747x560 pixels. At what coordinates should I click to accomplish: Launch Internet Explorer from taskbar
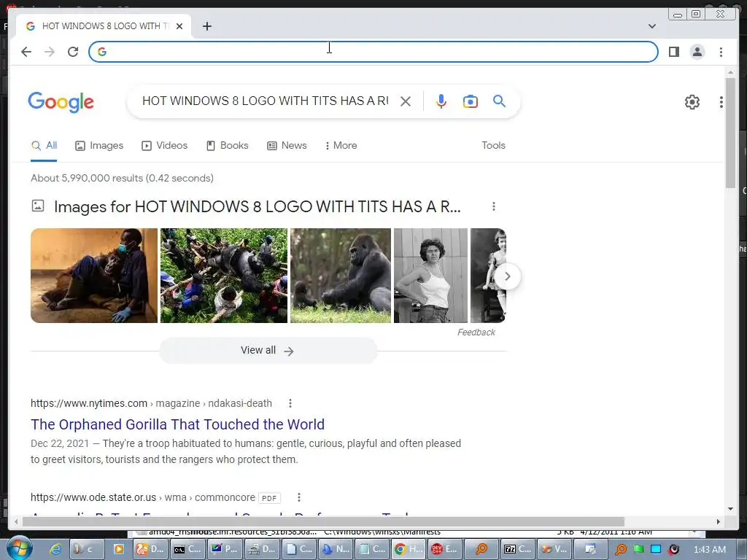point(55,549)
